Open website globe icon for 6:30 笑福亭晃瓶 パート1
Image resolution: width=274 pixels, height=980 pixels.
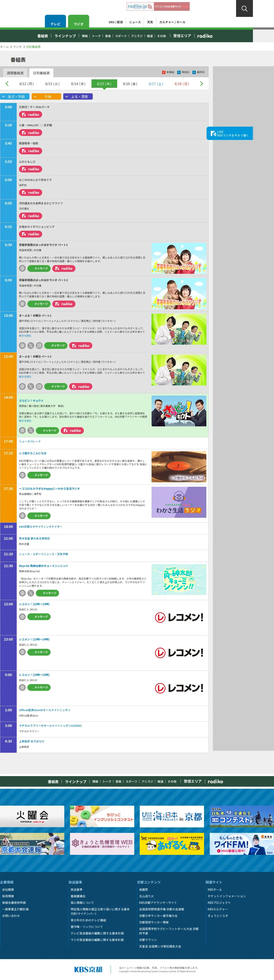click(22, 268)
